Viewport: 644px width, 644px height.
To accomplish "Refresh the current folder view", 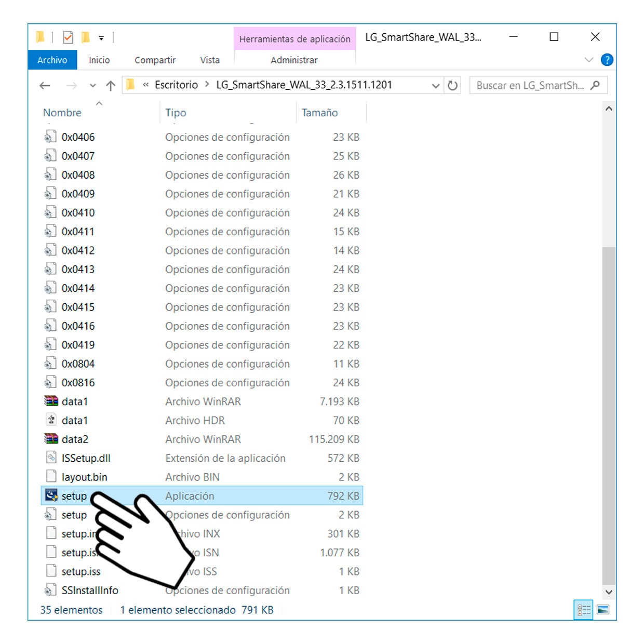I will (452, 85).
